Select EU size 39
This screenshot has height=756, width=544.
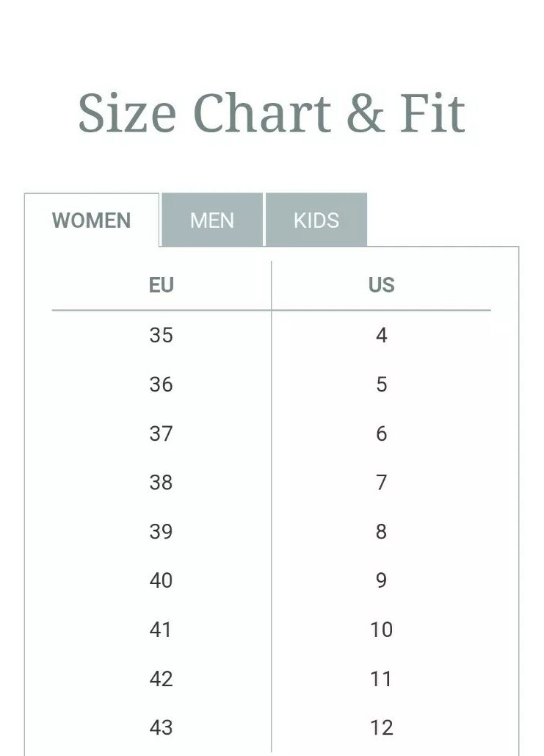pos(161,531)
